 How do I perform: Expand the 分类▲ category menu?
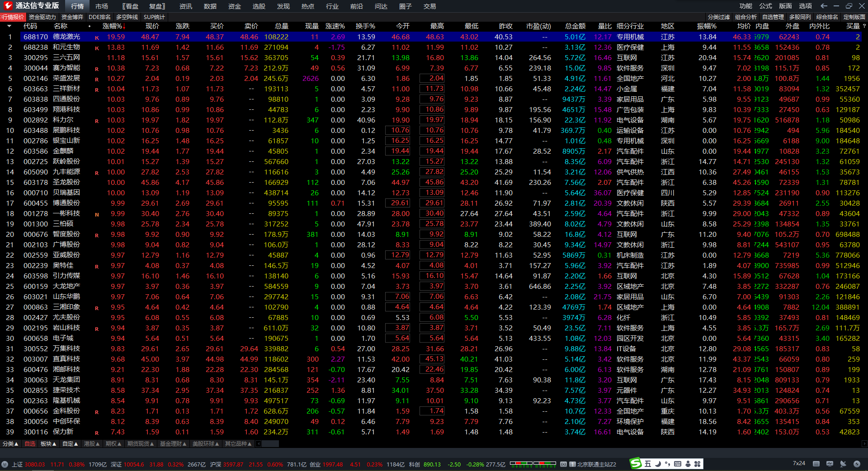click(x=10, y=444)
